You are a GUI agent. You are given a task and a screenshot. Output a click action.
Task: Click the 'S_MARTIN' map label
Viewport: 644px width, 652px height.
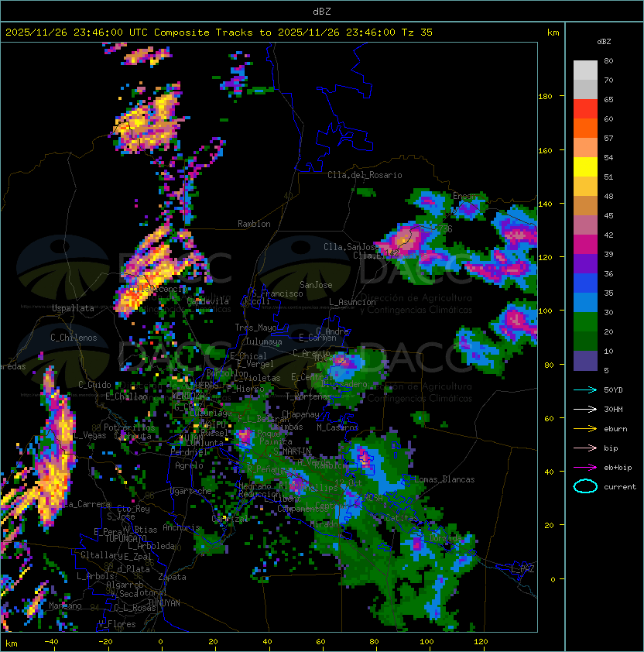click(293, 451)
